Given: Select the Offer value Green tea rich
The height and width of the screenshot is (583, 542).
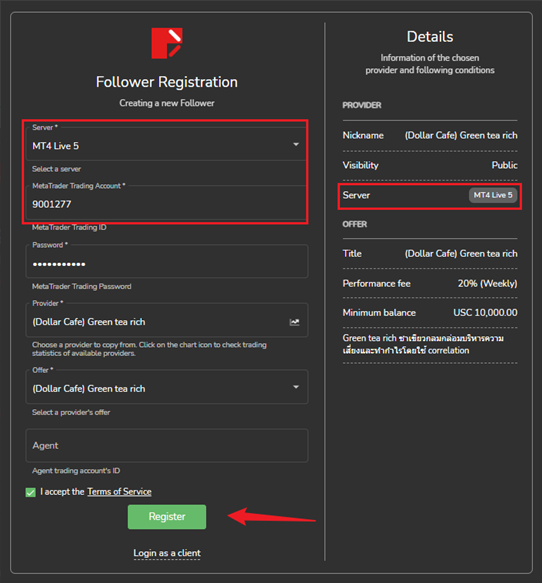Looking at the screenshot, I should click(167, 387).
